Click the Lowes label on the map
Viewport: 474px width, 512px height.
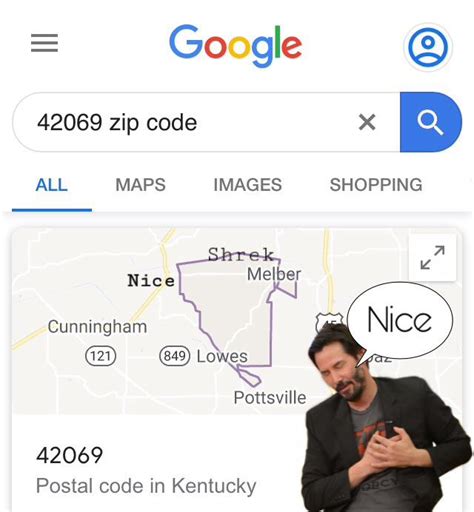point(222,356)
